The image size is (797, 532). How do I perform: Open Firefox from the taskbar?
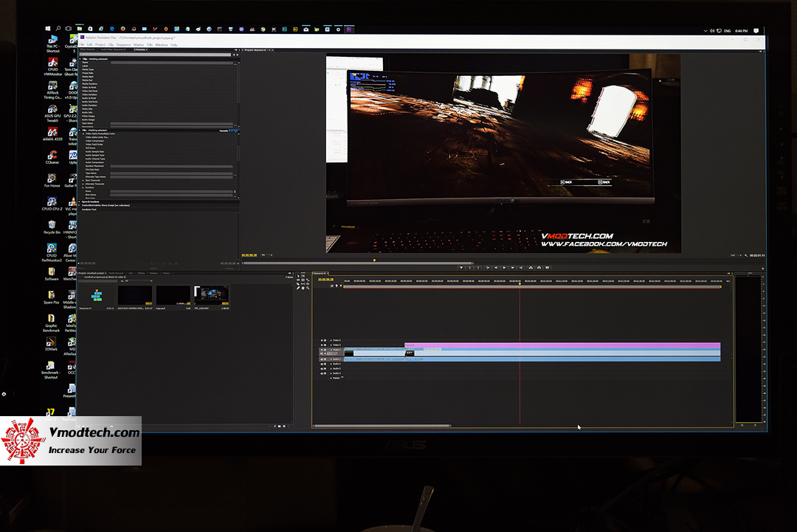point(123,29)
